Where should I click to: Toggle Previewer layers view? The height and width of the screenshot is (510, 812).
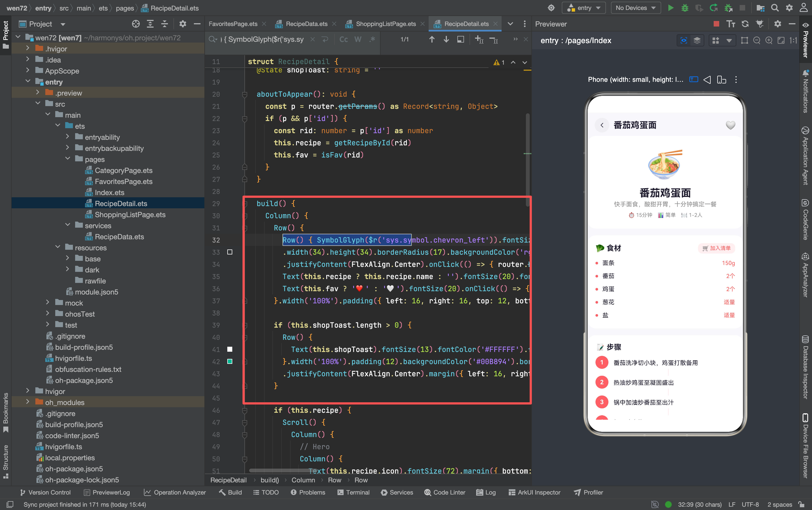[697, 41]
